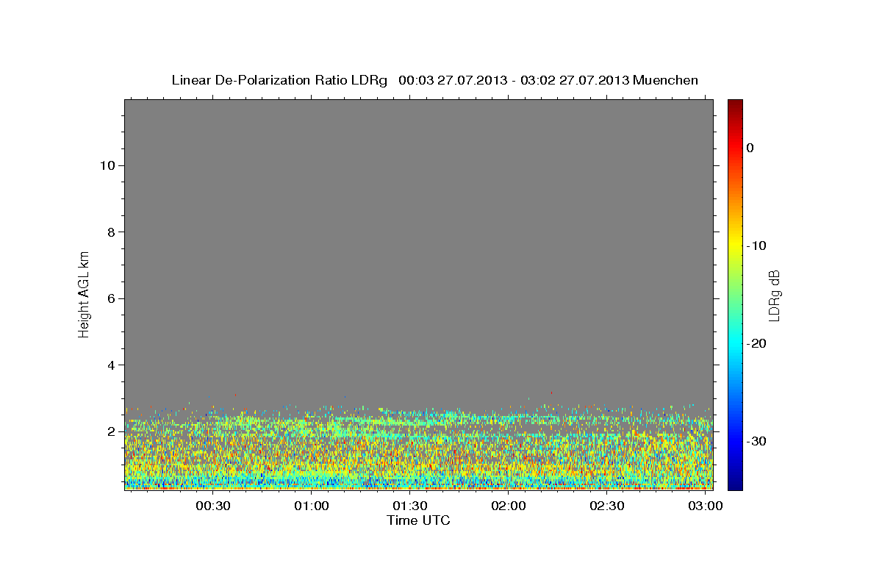Click the 01:30 time tick label
This screenshot has height=588, width=882.
pos(410,506)
